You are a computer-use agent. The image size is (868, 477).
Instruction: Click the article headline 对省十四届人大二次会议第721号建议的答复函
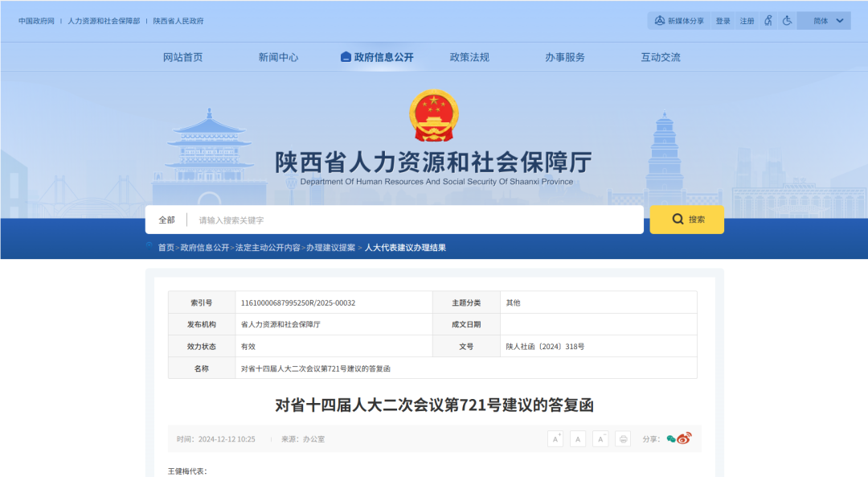435,405
